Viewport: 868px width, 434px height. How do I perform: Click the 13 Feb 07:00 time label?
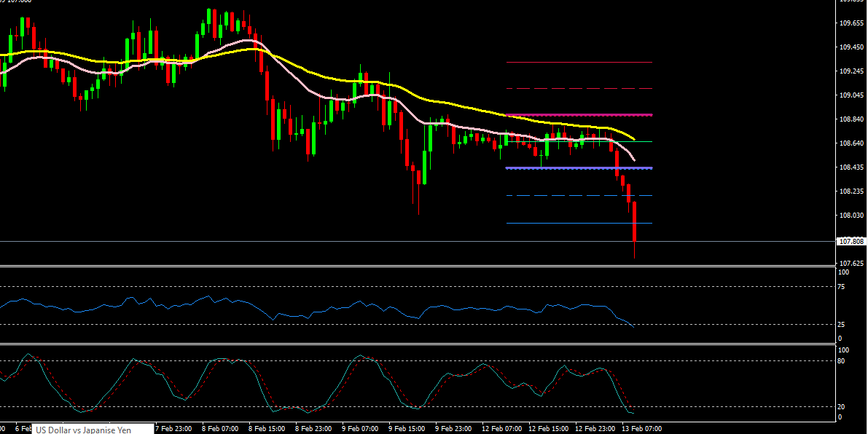(641, 428)
